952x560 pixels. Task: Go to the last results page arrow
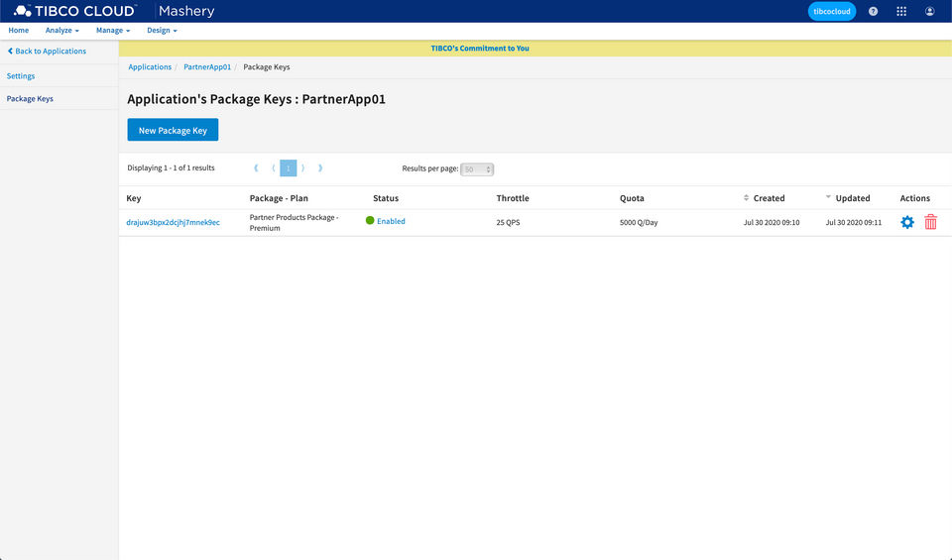pos(320,168)
